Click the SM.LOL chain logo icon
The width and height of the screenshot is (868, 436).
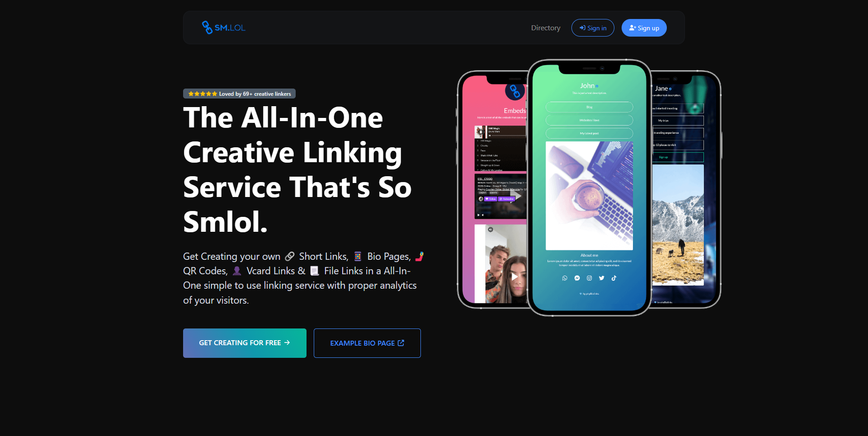(x=207, y=28)
